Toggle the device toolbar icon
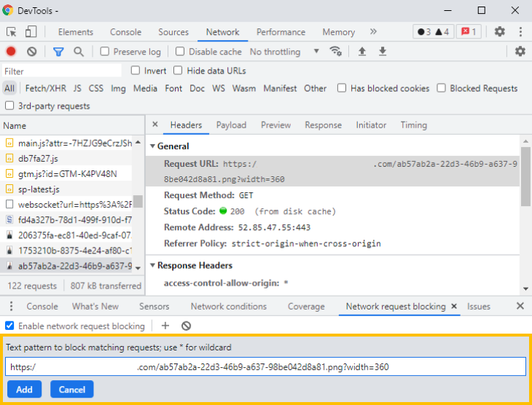Viewport: 532px width, 405px height. click(x=31, y=32)
